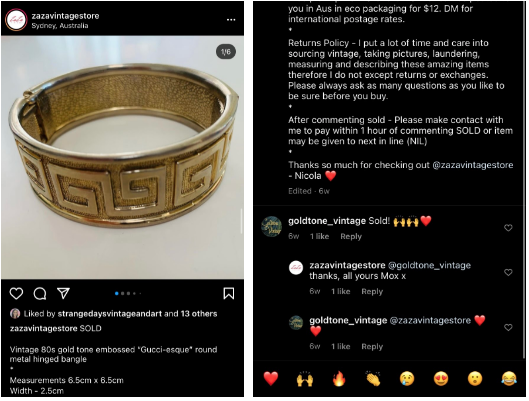Open strangedaysvintageandart from the Liked by line

(x=110, y=314)
